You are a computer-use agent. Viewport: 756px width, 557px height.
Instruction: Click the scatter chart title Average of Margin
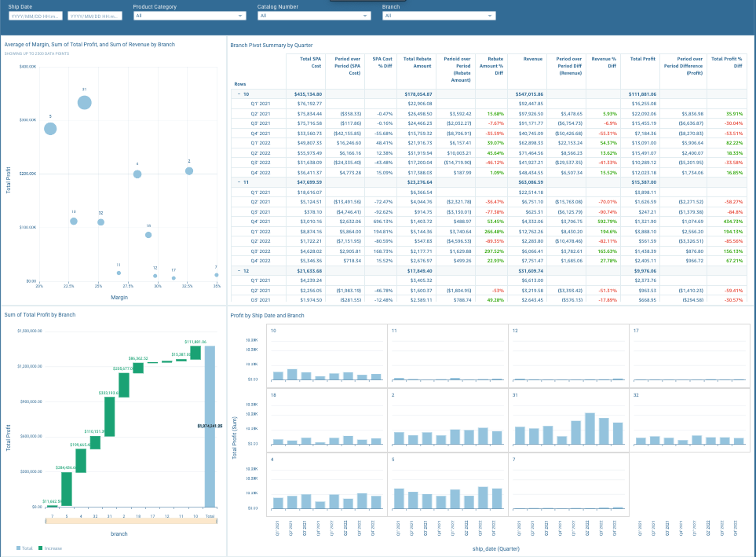point(89,45)
